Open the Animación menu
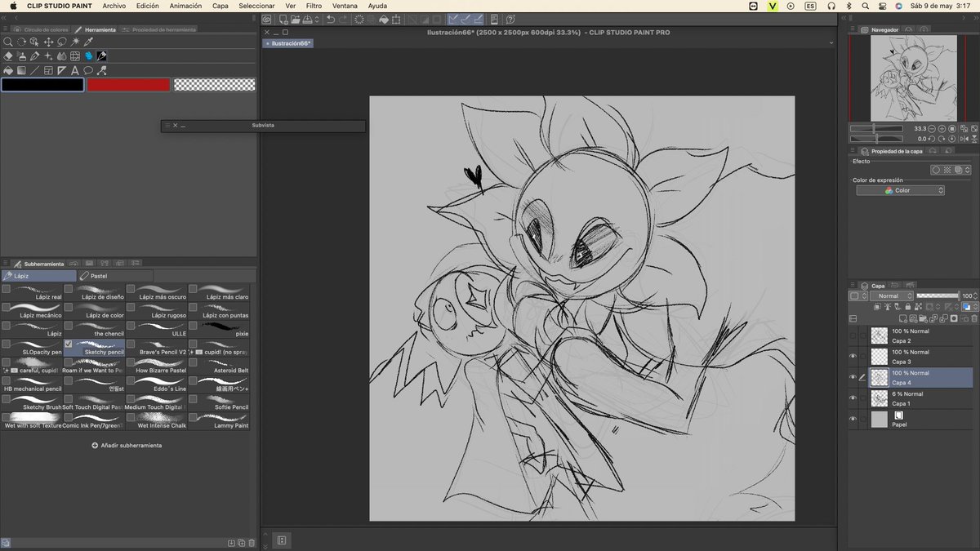Image resolution: width=980 pixels, height=551 pixels. 185,6
